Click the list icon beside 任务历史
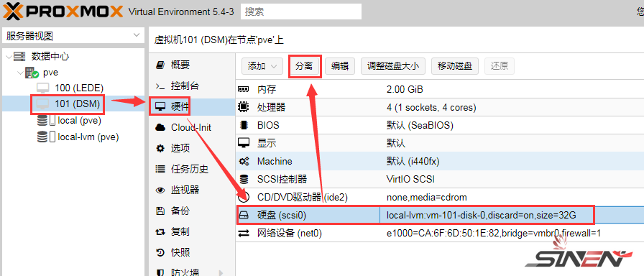The image size is (644, 276). tap(160, 169)
